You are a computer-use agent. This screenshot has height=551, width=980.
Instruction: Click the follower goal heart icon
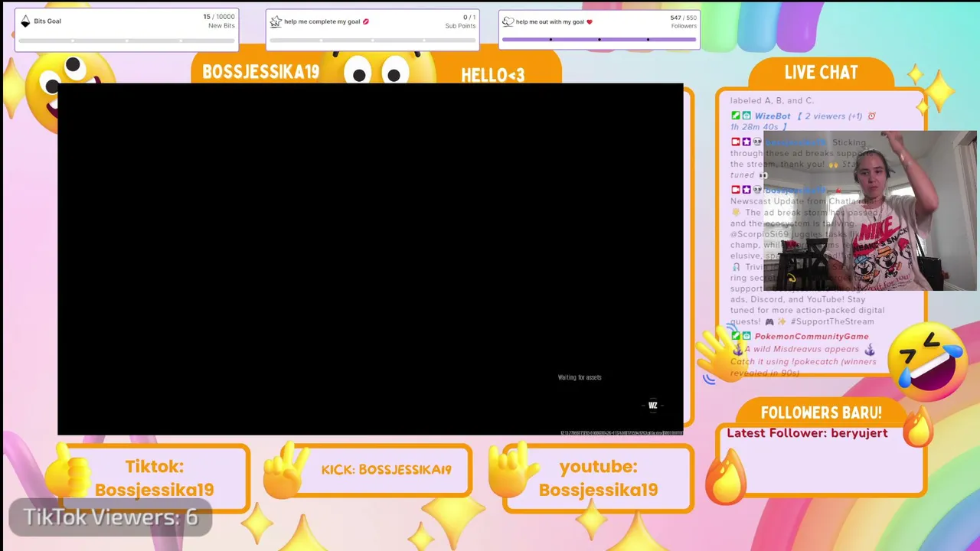(508, 21)
